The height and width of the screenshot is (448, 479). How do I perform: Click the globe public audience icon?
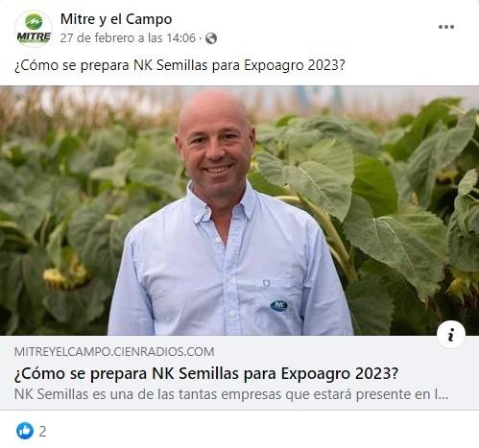pos(211,38)
